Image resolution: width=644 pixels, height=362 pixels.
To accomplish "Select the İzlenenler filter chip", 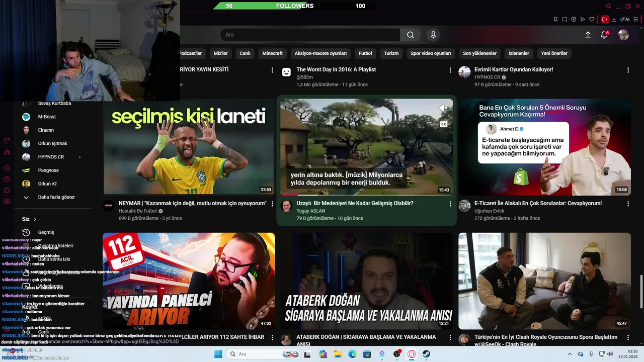I will coord(519,53).
